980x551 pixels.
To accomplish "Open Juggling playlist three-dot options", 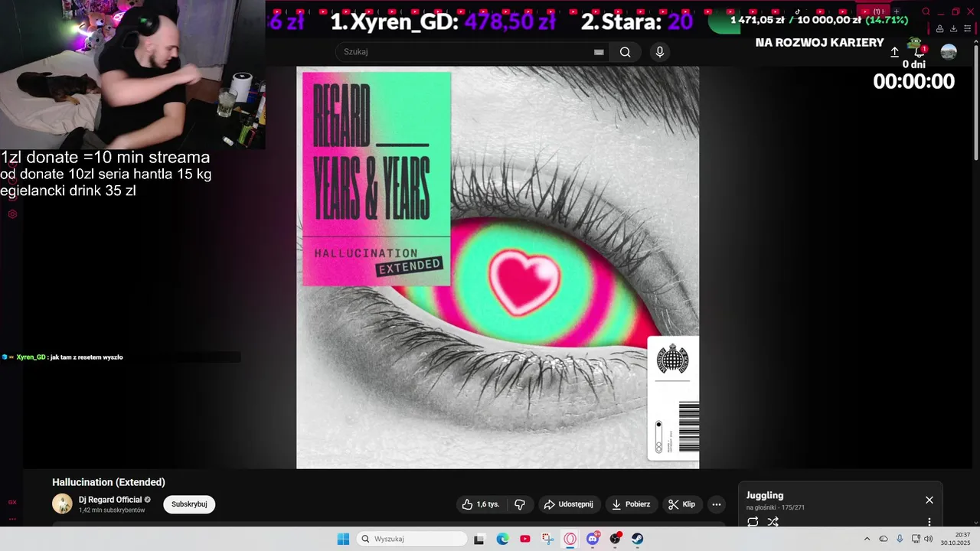I will point(929,522).
